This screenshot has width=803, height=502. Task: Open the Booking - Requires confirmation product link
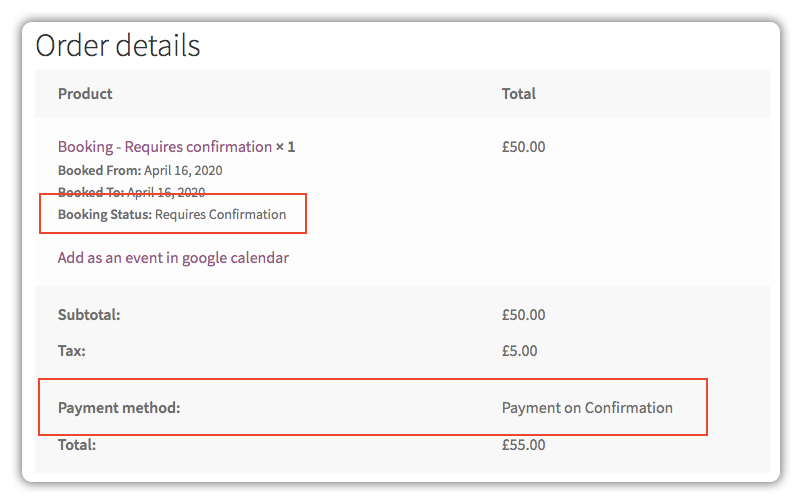pyautogui.click(x=164, y=147)
